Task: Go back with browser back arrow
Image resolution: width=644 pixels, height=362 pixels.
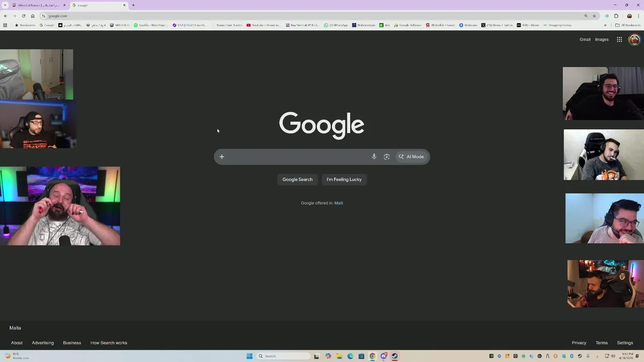Action: tap(6, 16)
